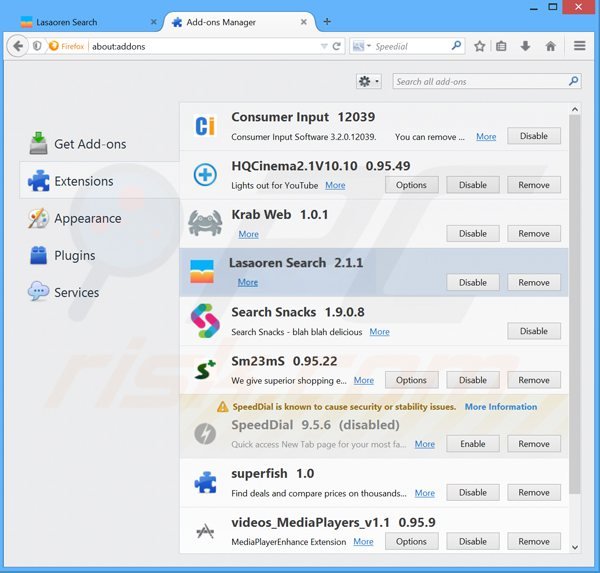Select the Plugins category

(x=99, y=255)
